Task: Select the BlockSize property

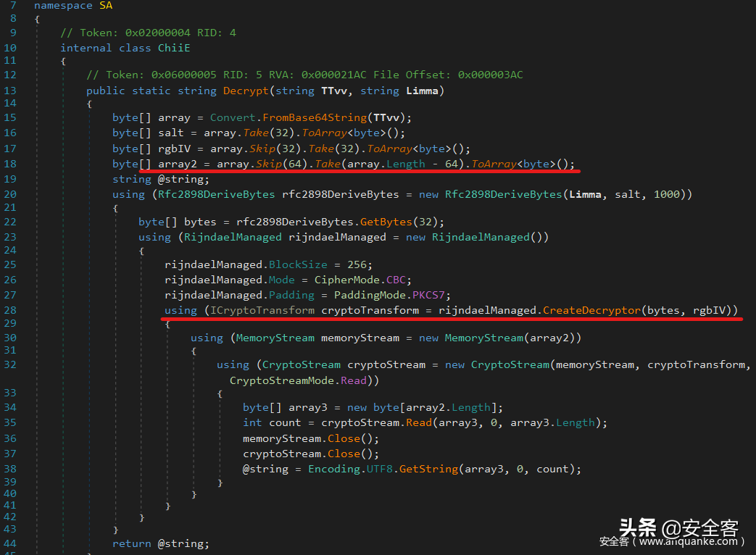Action: [x=295, y=264]
